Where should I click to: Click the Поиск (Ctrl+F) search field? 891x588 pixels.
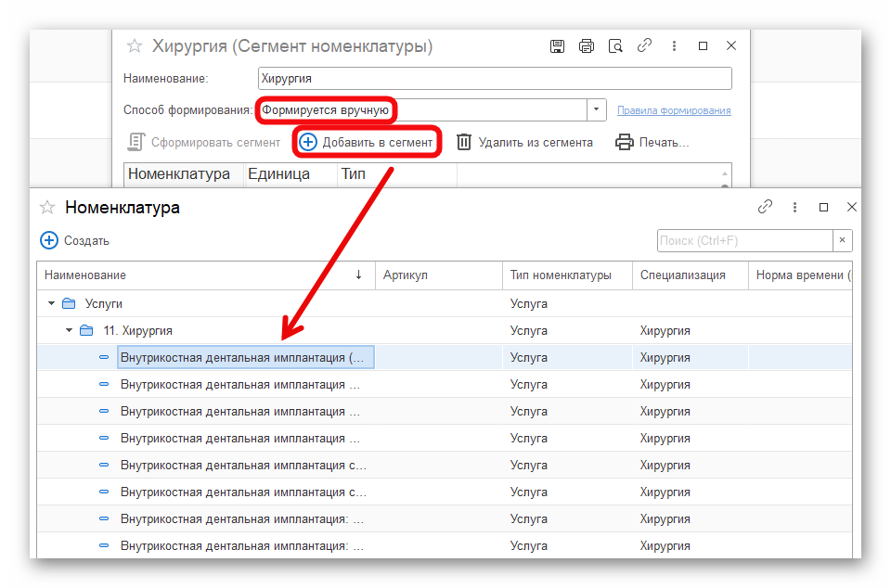pyautogui.click(x=745, y=240)
